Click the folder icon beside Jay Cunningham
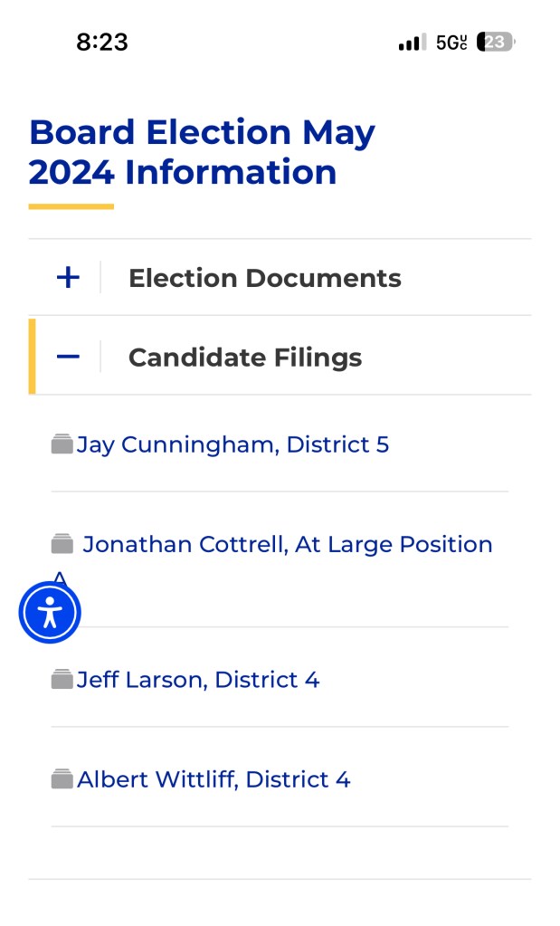560x926 pixels. point(62,444)
